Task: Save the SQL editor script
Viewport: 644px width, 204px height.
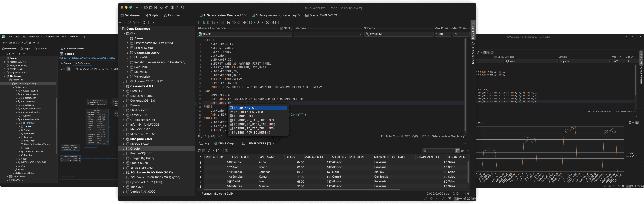Action: tap(228, 22)
